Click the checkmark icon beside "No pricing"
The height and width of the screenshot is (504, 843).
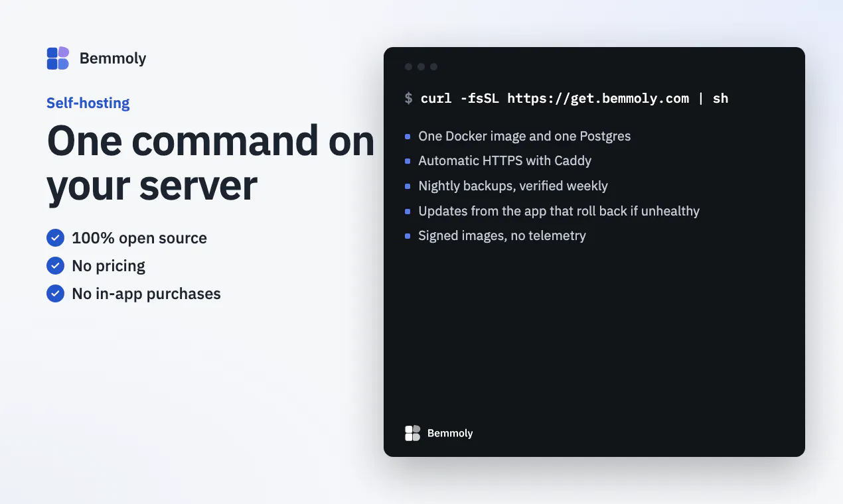point(55,265)
